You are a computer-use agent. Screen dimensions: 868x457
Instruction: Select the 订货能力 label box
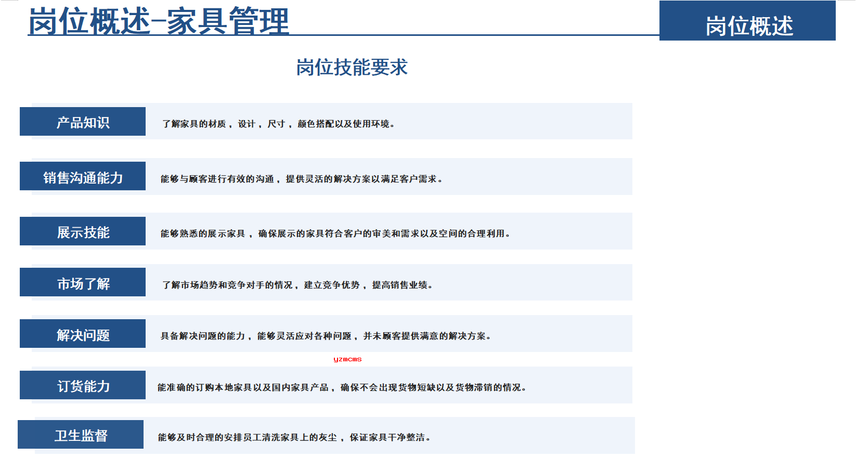pyautogui.click(x=83, y=386)
